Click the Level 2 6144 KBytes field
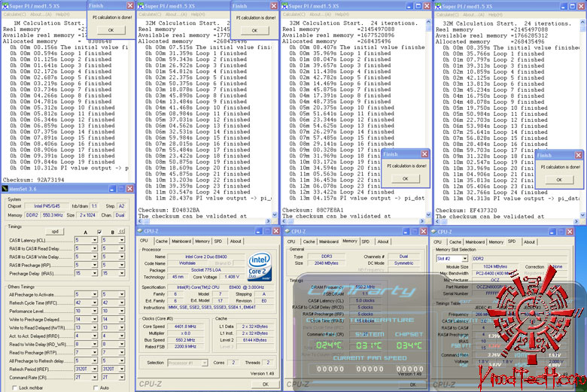The image size is (587, 392). (x=254, y=340)
